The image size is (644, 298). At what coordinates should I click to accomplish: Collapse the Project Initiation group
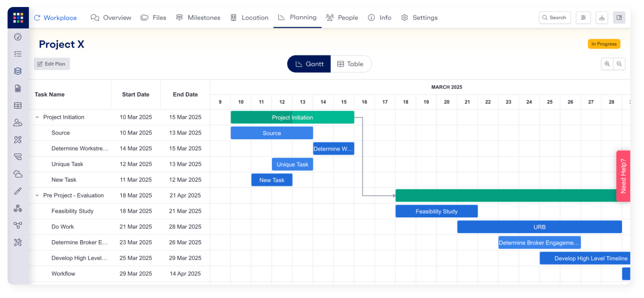pyautogui.click(x=37, y=117)
